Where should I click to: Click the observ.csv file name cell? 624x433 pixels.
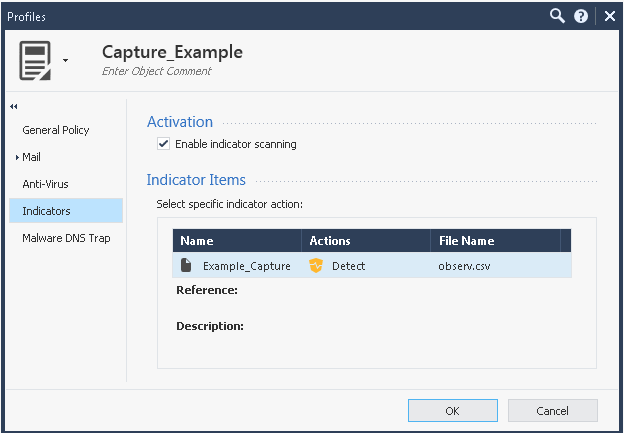pyautogui.click(x=461, y=266)
